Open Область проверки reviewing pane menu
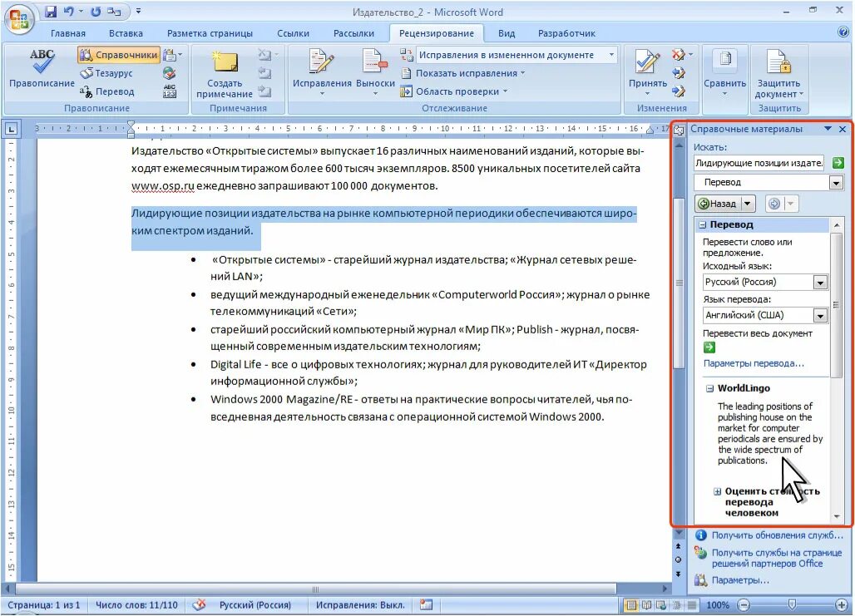 tap(454, 91)
